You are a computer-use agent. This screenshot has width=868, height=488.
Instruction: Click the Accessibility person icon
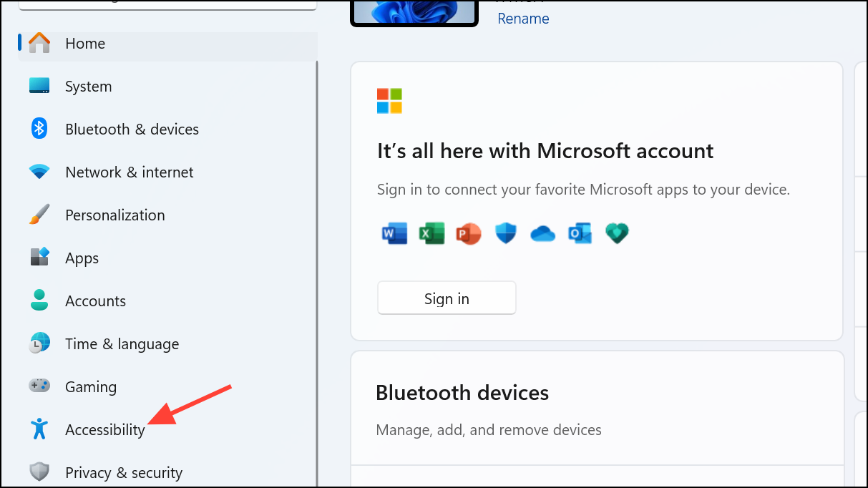(39, 428)
